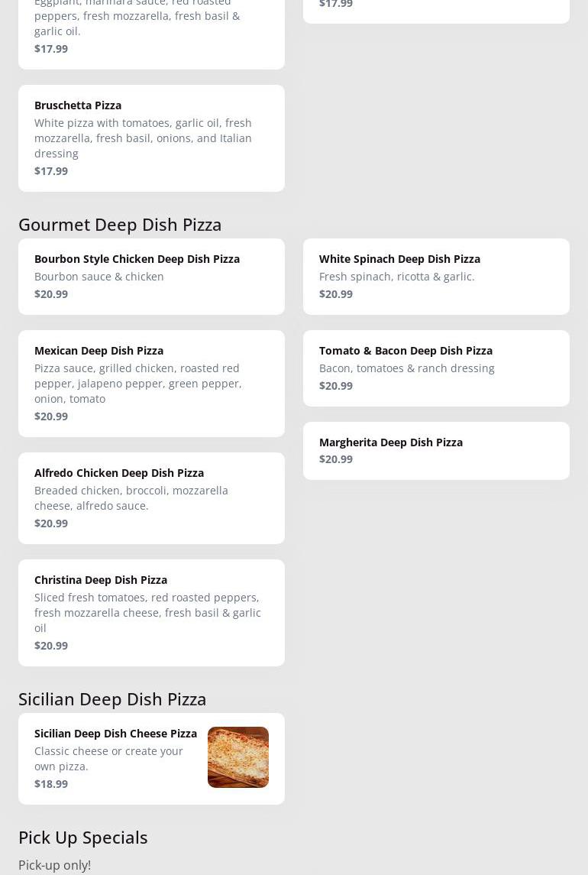The height and width of the screenshot is (875, 588).
Task: Click Mexican Deep Dish Pizza description text
Action: (137, 384)
